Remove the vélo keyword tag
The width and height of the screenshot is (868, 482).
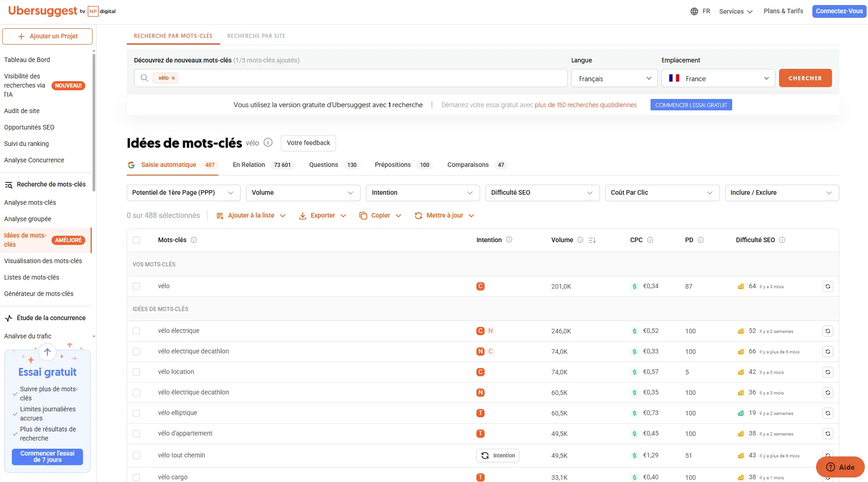[x=173, y=78]
